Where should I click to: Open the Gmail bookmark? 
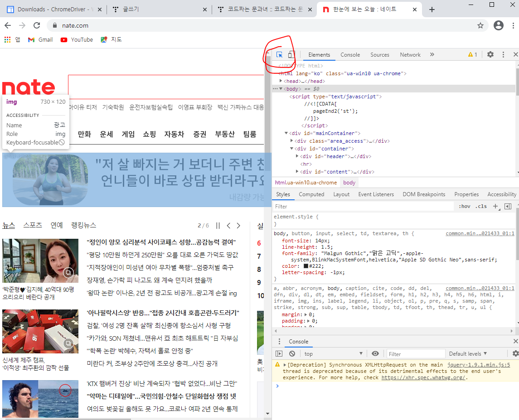coord(40,40)
